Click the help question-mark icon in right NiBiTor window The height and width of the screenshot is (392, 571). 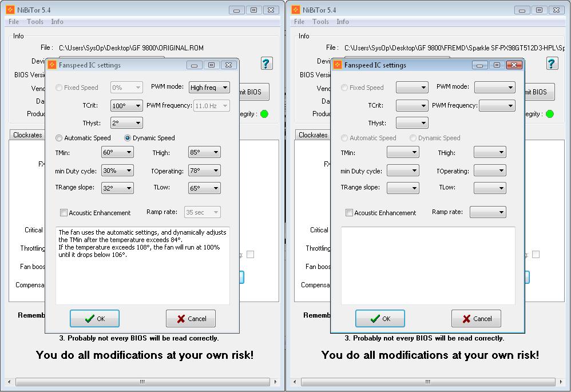[x=552, y=64]
